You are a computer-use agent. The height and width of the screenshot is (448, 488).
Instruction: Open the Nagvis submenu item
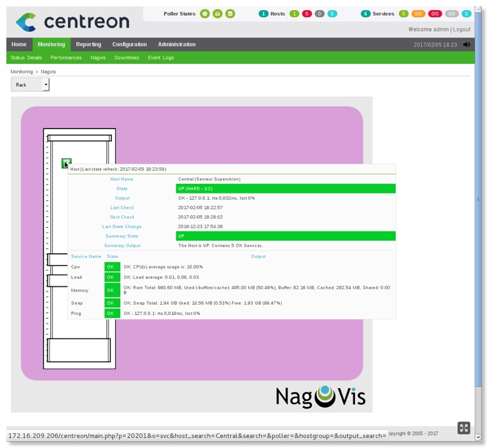pos(98,58)
